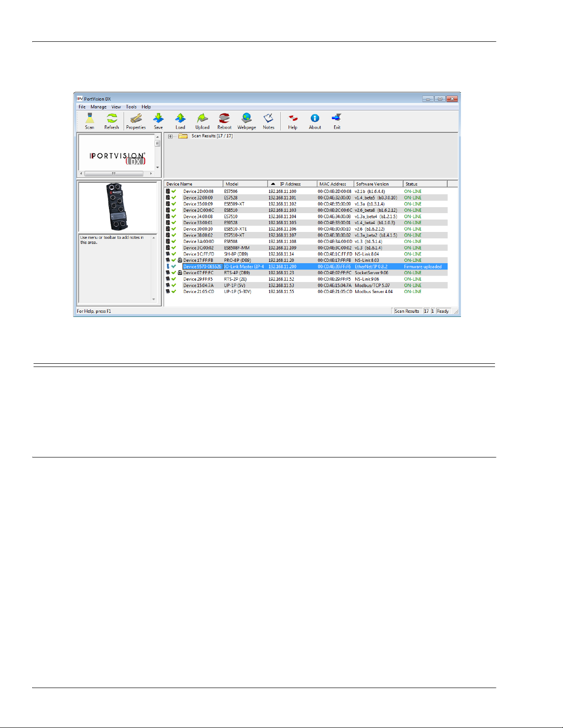Screen dimensions: 563x728
Task: Click the PortVision DX title bar icon
Action: tap(80, 99)
